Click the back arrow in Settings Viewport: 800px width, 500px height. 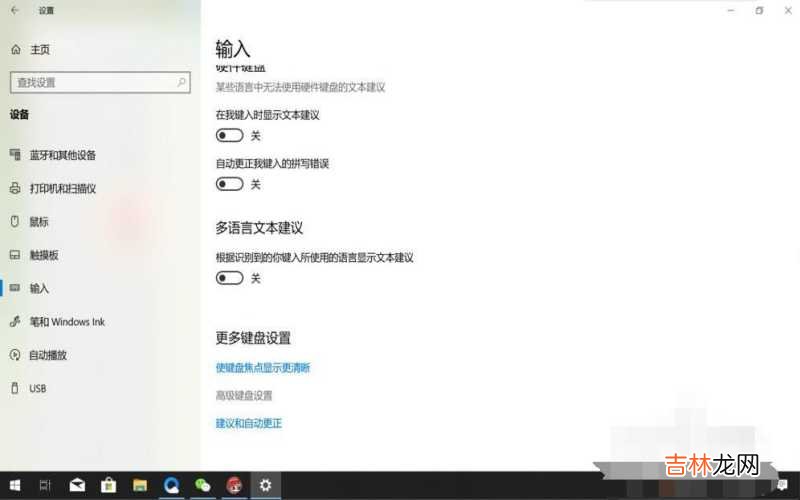pos(15,10)
